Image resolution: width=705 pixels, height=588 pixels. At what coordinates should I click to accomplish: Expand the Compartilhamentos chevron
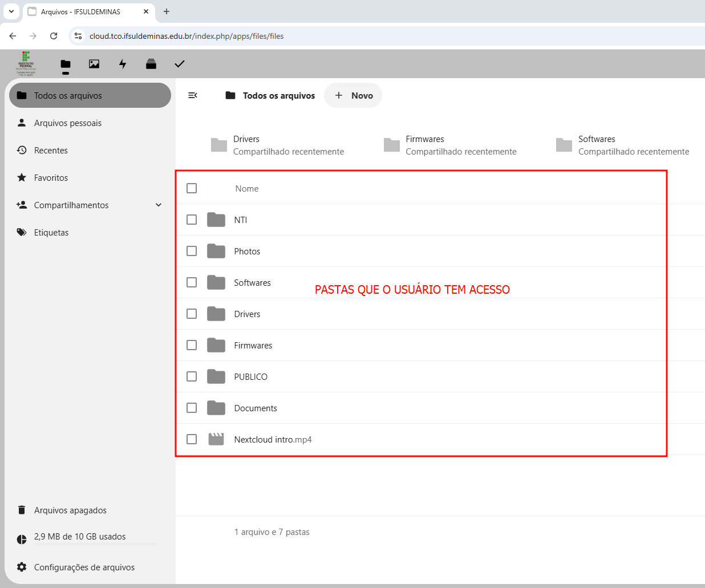click(159, 205)
